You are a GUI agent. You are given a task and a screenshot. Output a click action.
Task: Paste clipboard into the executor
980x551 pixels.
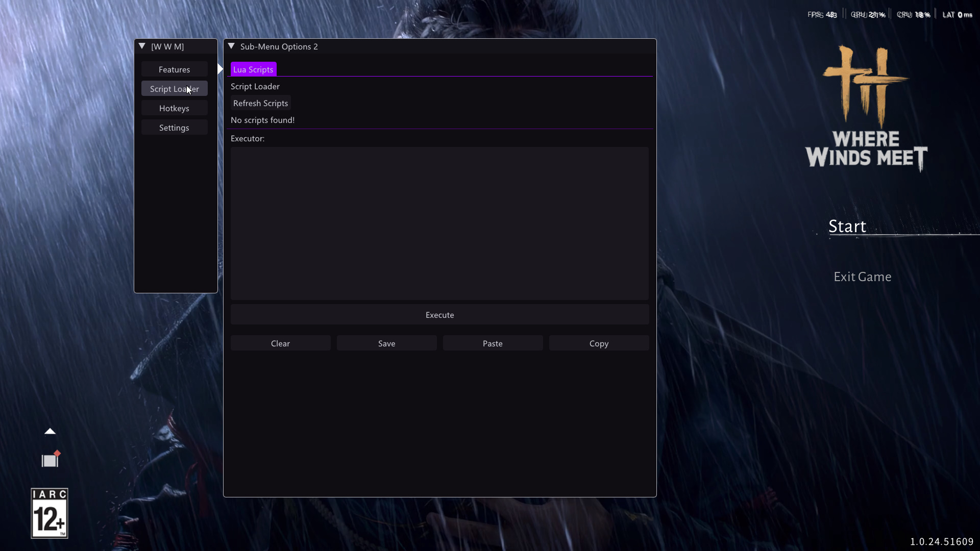coord(493,343)
